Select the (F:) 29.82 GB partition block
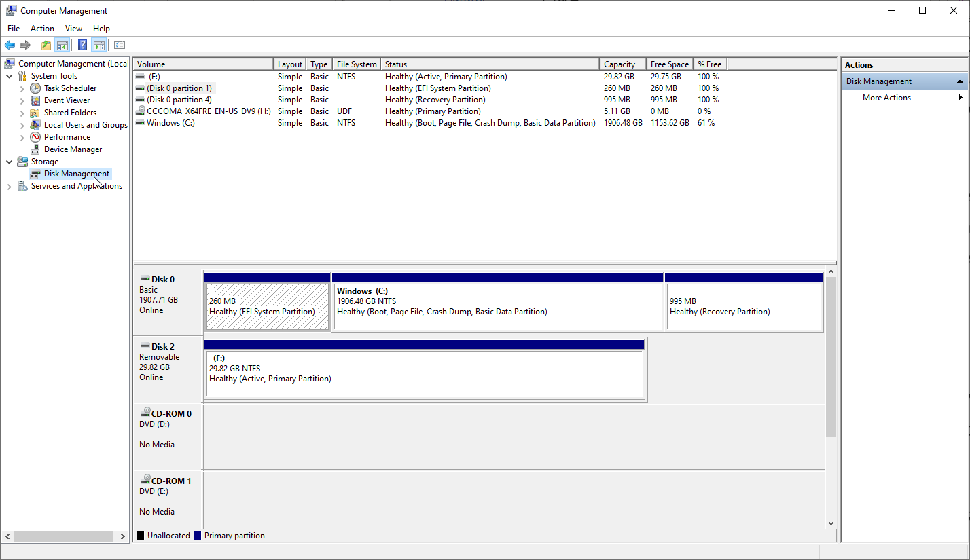The image size is (970, 560). tap(425, 373)
